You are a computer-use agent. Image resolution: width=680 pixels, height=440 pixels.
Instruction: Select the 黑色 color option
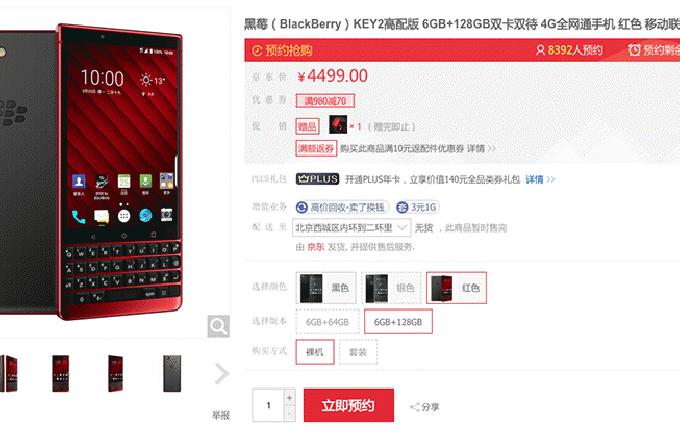326,288
